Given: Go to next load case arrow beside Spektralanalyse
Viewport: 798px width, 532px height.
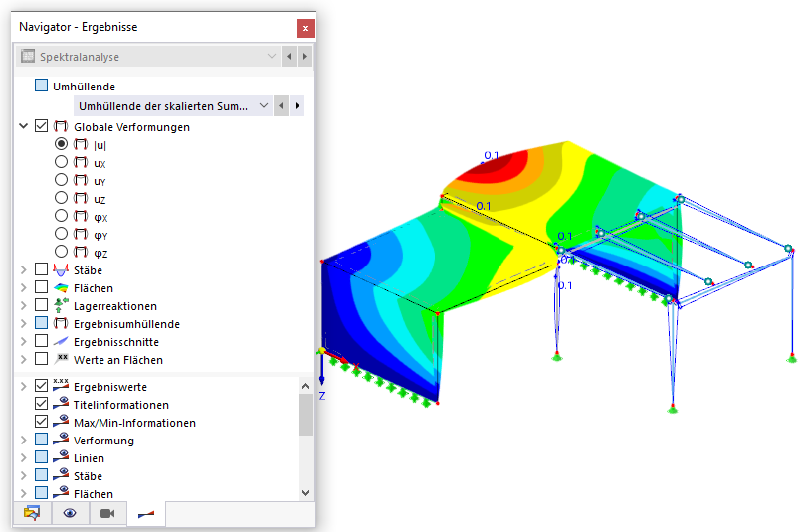Looking at the screenshot, I should coord(304,56).
